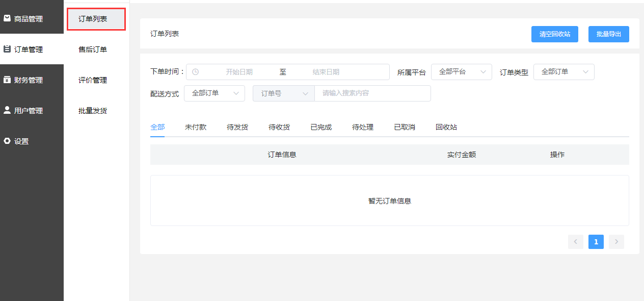Click the 订单管理 clipboard icon

tap(7, 49)
